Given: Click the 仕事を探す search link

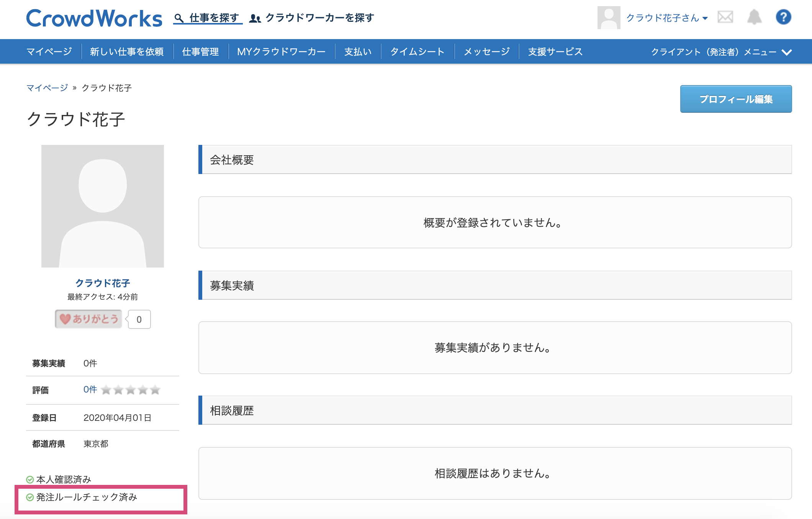Looking at the screenshot, I should coord(208,18).
